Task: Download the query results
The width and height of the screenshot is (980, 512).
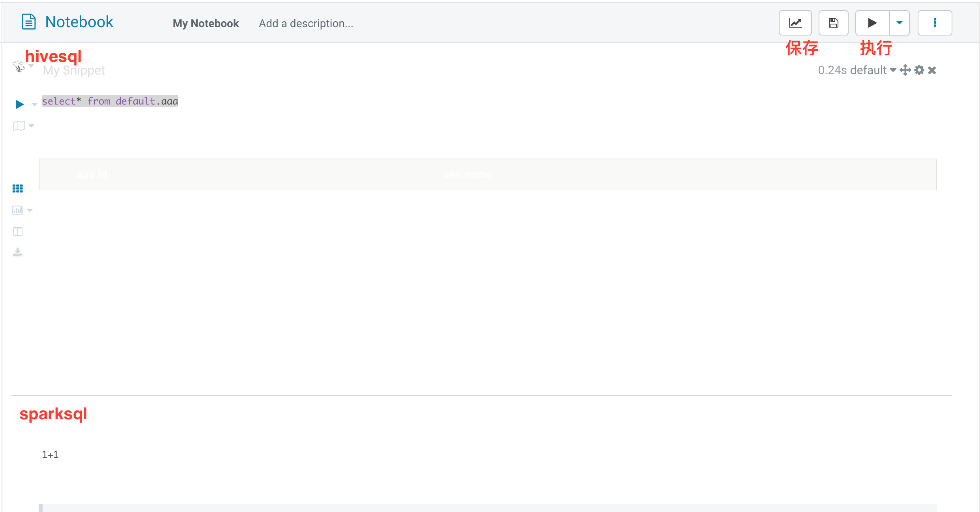Action: pos(17,252)
